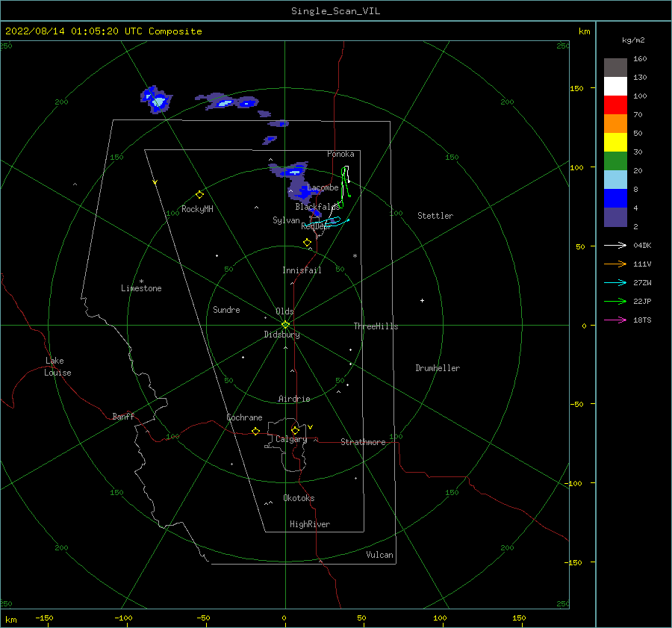The image size is (672, 628).
Task: Click the Blackfalds town label
Action: [317, 207]
